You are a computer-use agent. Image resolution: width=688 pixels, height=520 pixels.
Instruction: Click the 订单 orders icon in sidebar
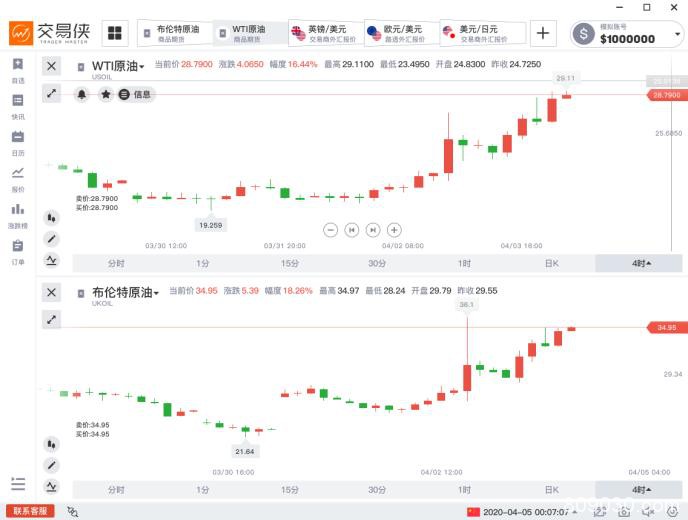pyautogui.click(x=17, y=249)
